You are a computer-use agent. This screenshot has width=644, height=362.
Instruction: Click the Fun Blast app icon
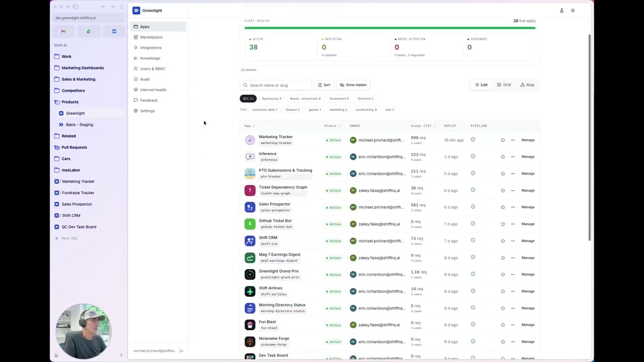coord(250,325)
